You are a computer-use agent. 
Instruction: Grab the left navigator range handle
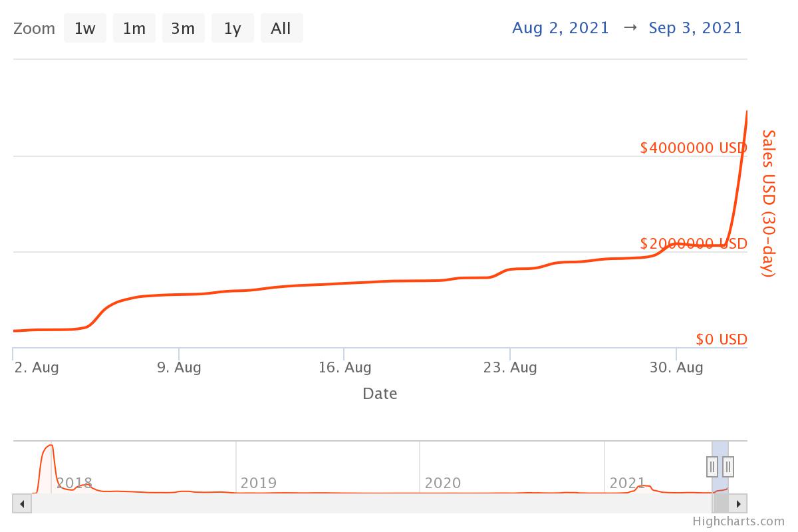712,467
